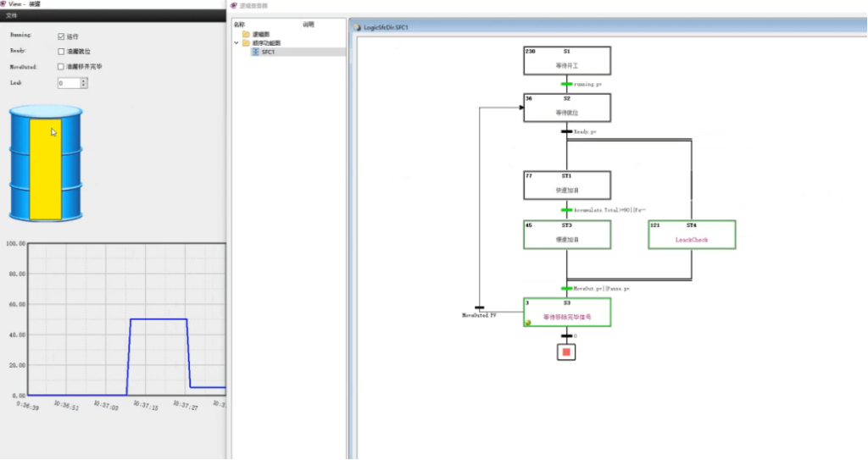Click the 顺序功能图 folder icon

coord(246,42)
